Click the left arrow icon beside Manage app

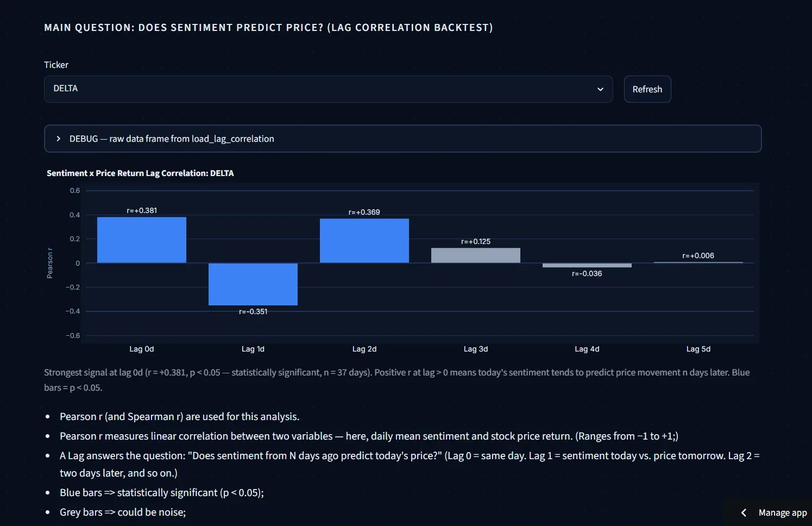coord(744,512)
